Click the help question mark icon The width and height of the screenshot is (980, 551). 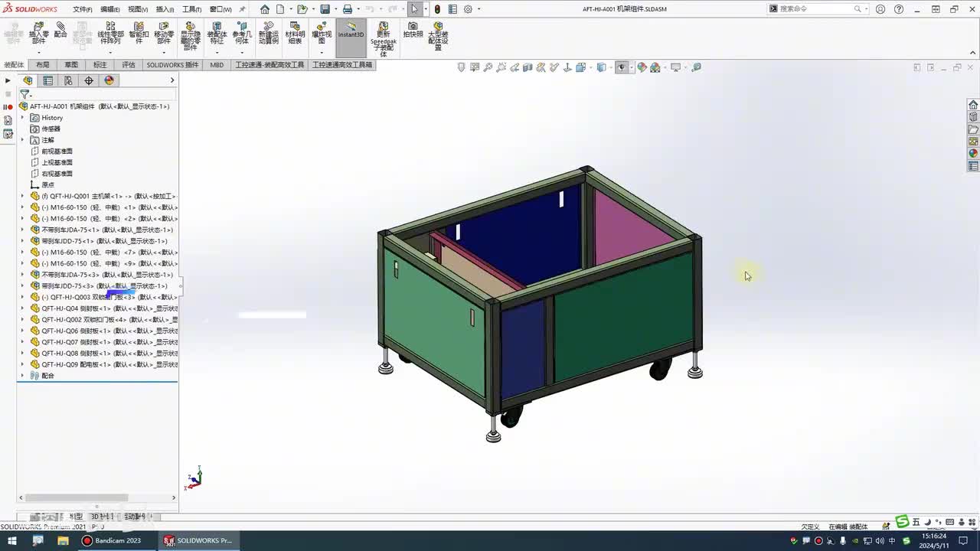point(899,9)
